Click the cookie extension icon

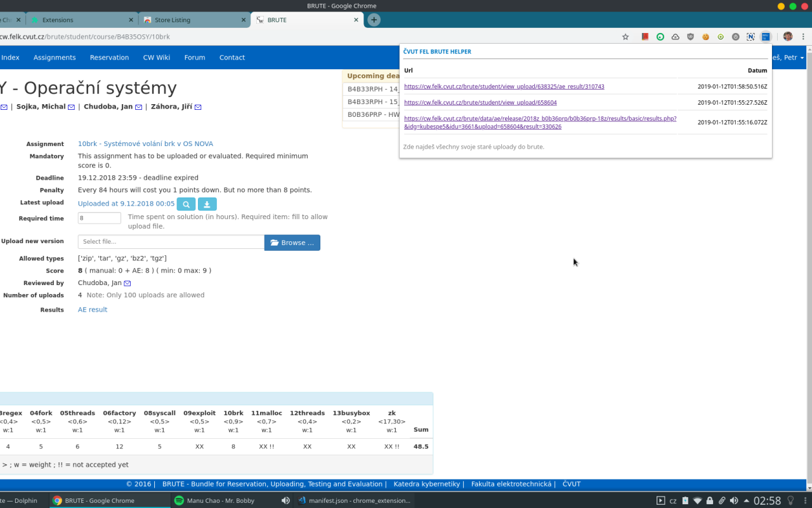pyautogui.click(x=705, y=37)
